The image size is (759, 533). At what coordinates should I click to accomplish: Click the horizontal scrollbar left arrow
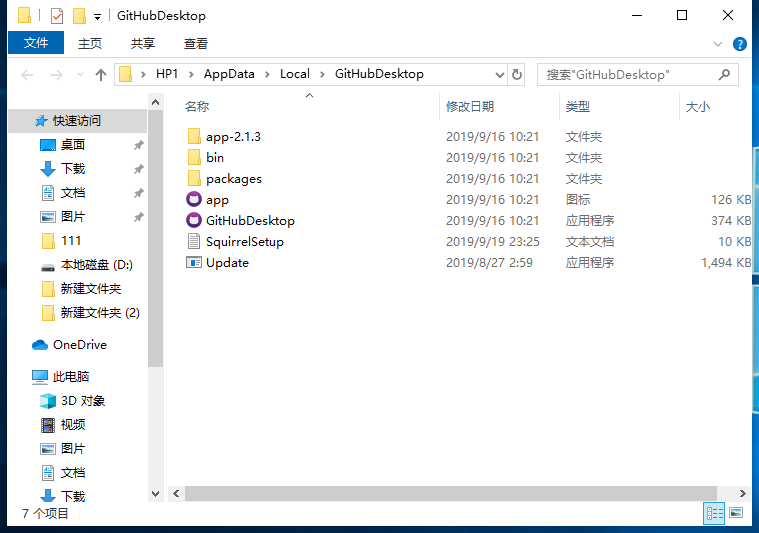pos(176,493)
